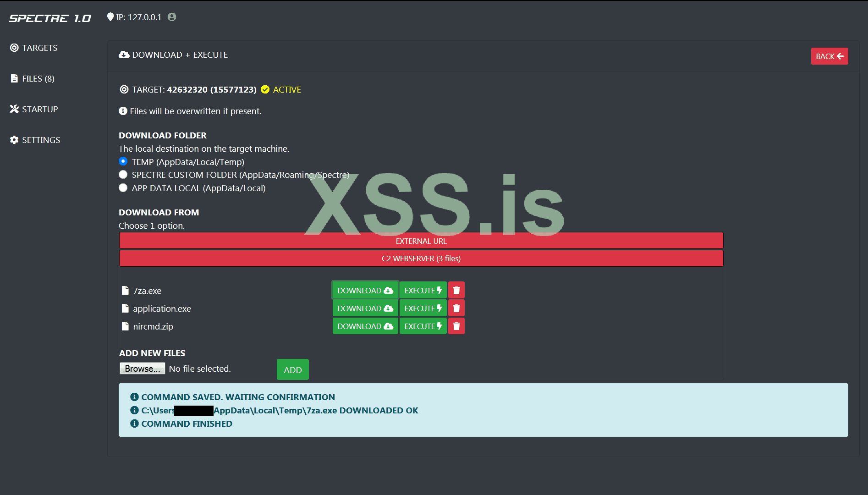
Task: Choose the Spectre Custom Folder radio option
Action: 123,175
